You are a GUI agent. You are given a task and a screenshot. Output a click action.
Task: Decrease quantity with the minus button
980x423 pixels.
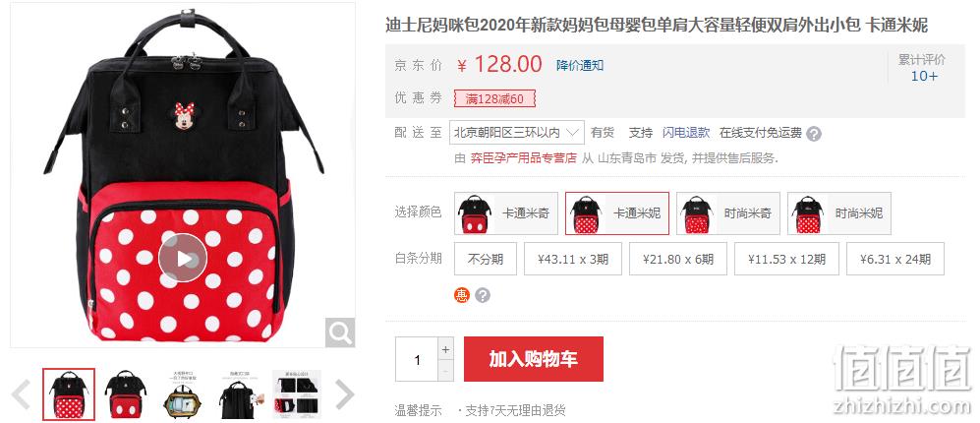pos(445,371)
